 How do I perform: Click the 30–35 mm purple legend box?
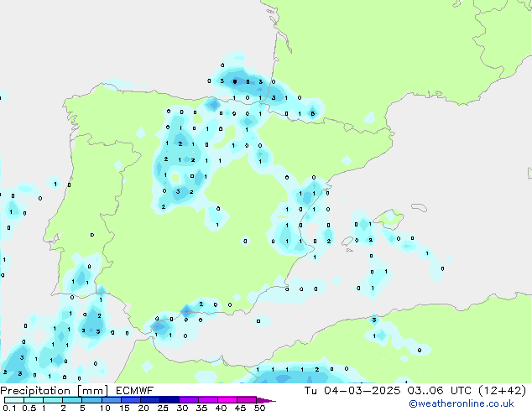coord(188,400)
